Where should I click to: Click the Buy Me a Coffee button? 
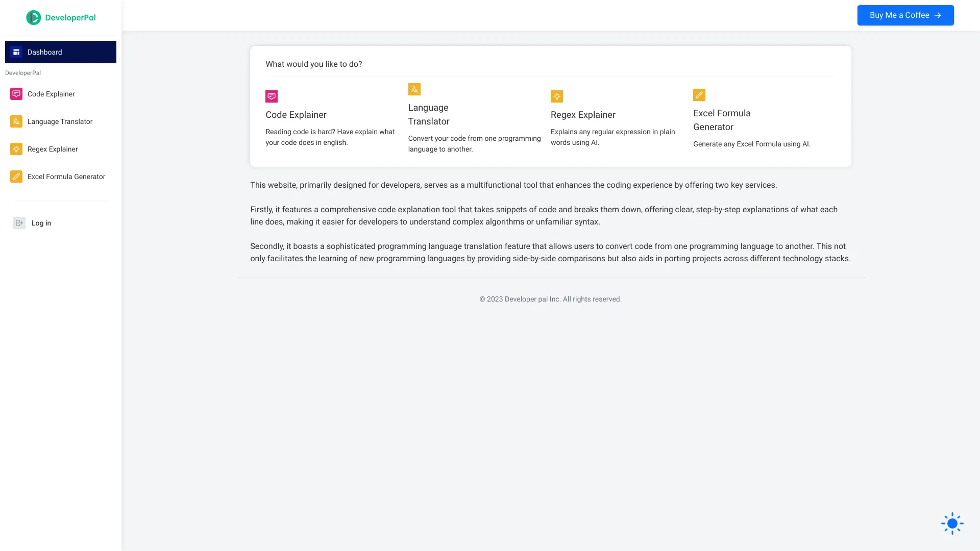(904, 15)
